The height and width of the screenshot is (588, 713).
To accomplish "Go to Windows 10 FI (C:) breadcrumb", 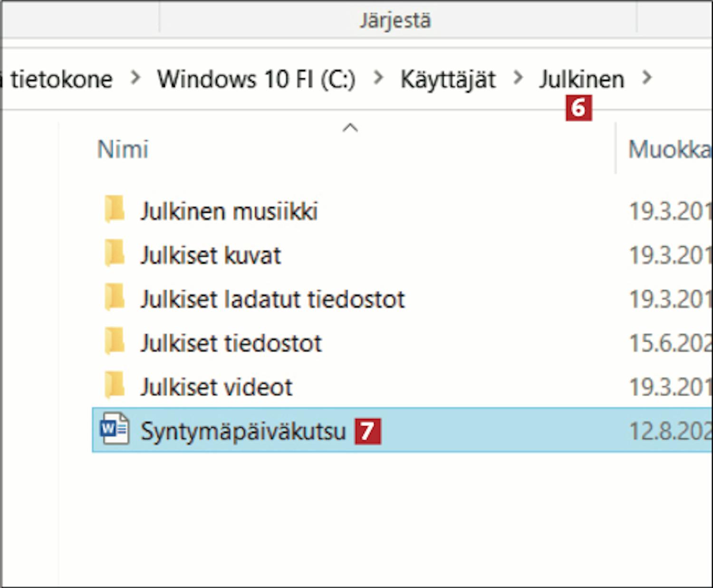I will (256, 79).
